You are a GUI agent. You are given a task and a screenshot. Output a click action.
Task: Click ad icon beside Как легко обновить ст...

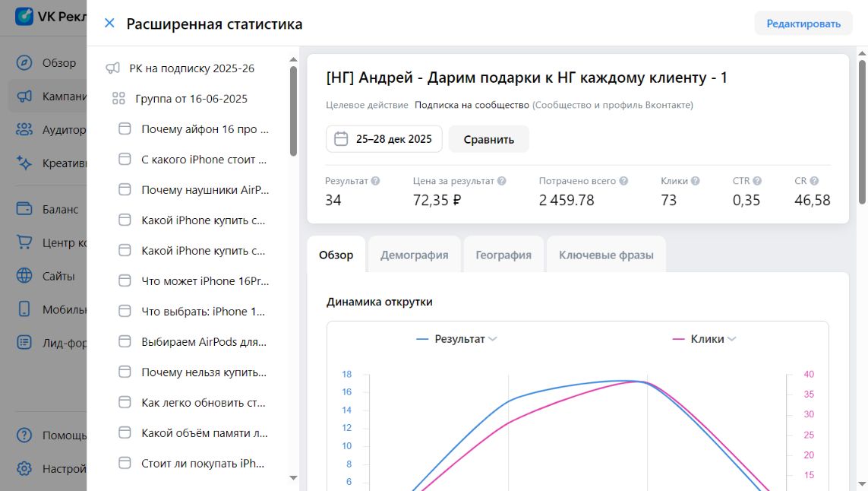coord(125,403)
